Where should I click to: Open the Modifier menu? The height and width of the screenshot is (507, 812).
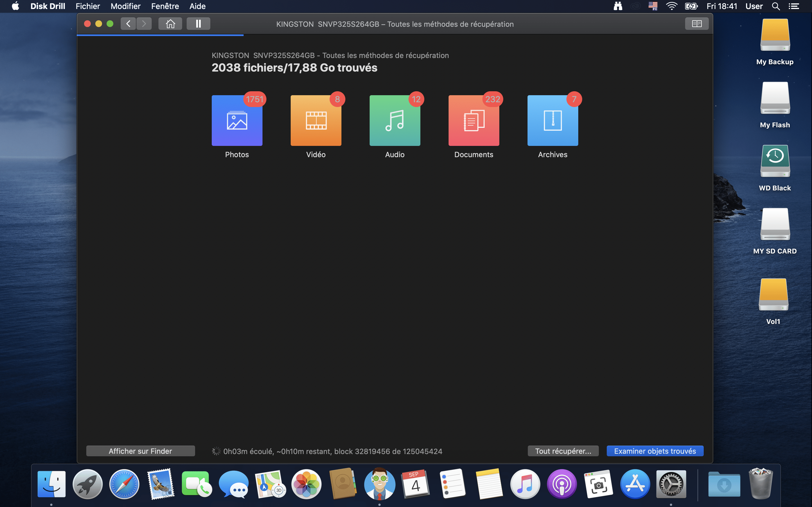tap(125, 6)
